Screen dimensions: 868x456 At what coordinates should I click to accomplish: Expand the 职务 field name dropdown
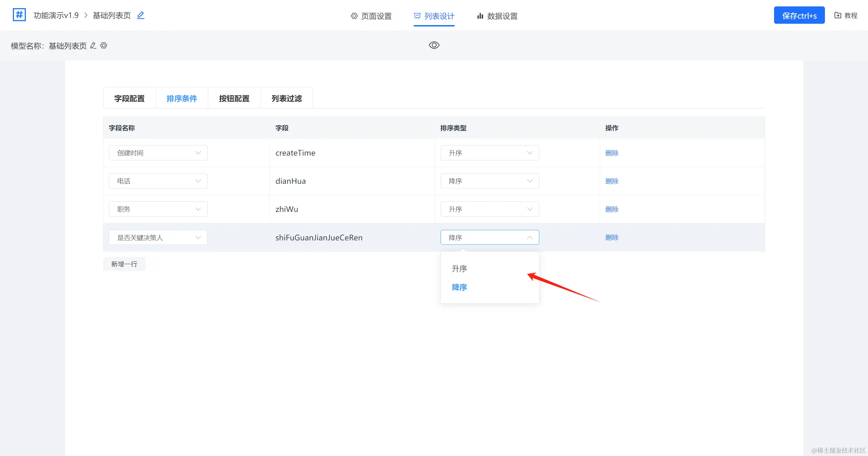click(x=158, y=209)
